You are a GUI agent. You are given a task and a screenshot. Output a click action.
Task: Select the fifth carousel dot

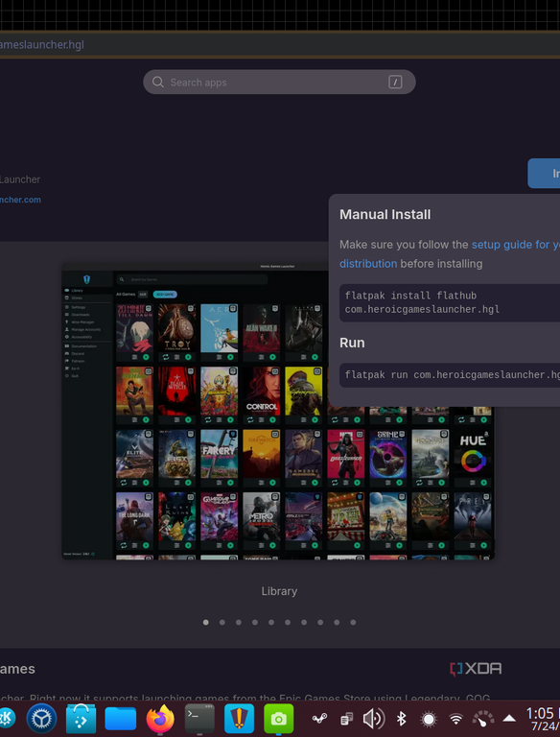click(271, 622)
